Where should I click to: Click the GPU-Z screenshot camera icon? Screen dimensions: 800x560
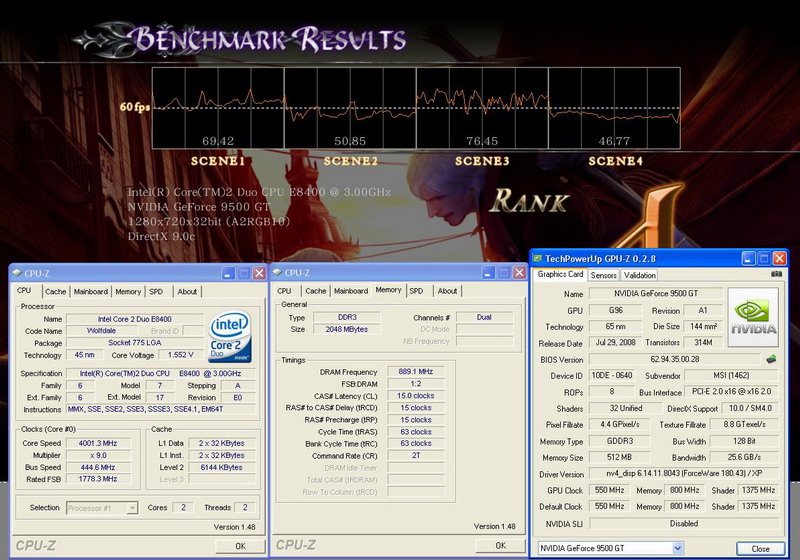coord(776,274)
